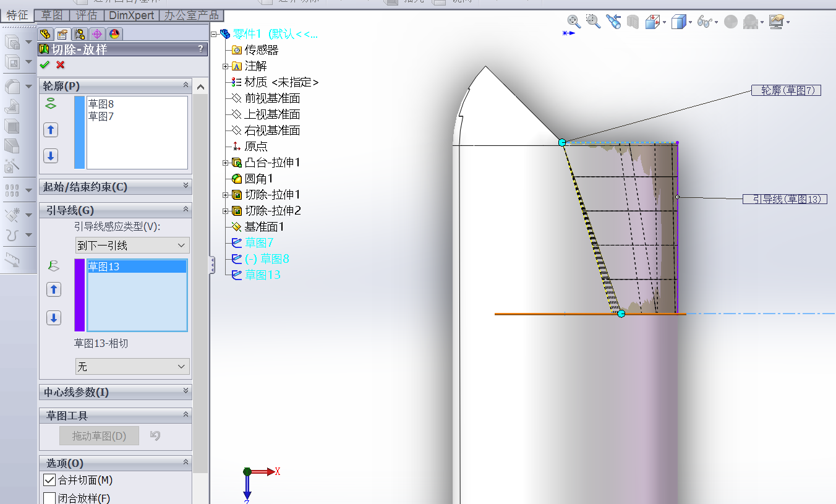This screenshot has height=504, width=836.
Task: Click the green checkmark to accept loft cut
Action: pyautogui.click(x=45, y=65)
